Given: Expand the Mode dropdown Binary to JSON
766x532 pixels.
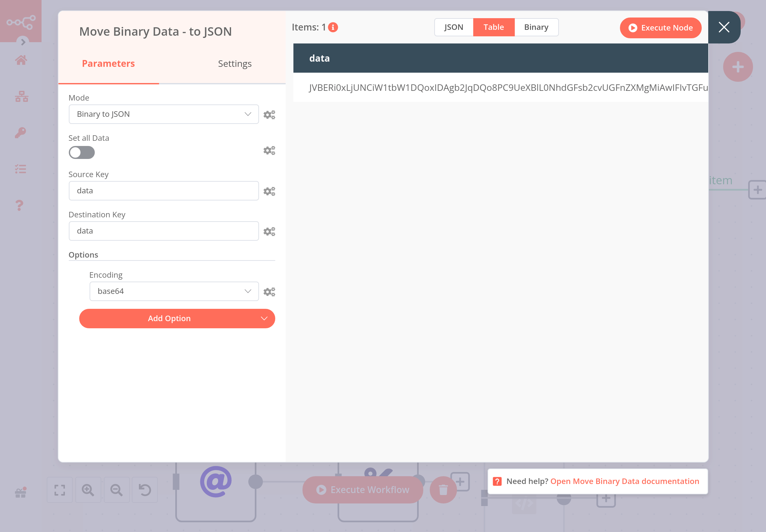Looking at the screenshot, I should [163, 114].
